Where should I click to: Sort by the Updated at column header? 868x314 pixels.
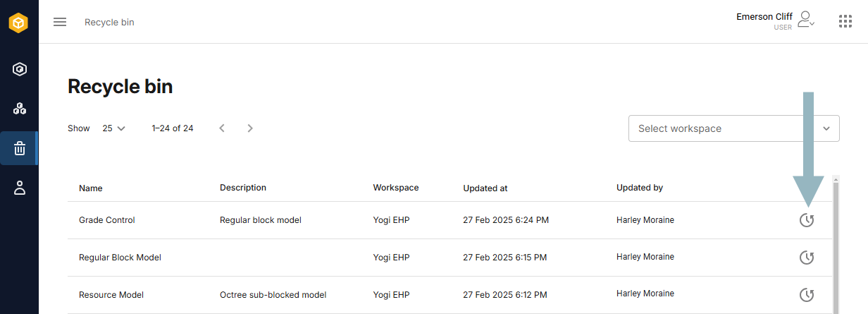(485, 188)
